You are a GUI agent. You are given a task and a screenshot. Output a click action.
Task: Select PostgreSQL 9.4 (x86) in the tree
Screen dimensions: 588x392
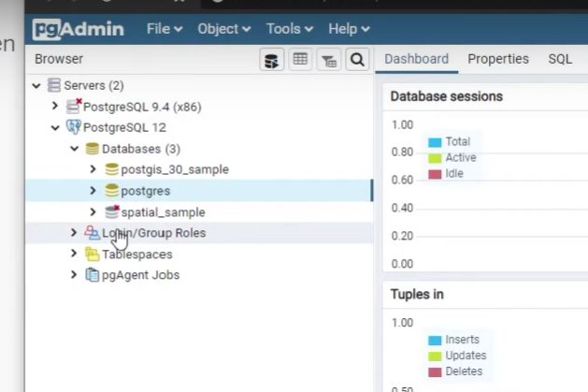click(142, 108)
